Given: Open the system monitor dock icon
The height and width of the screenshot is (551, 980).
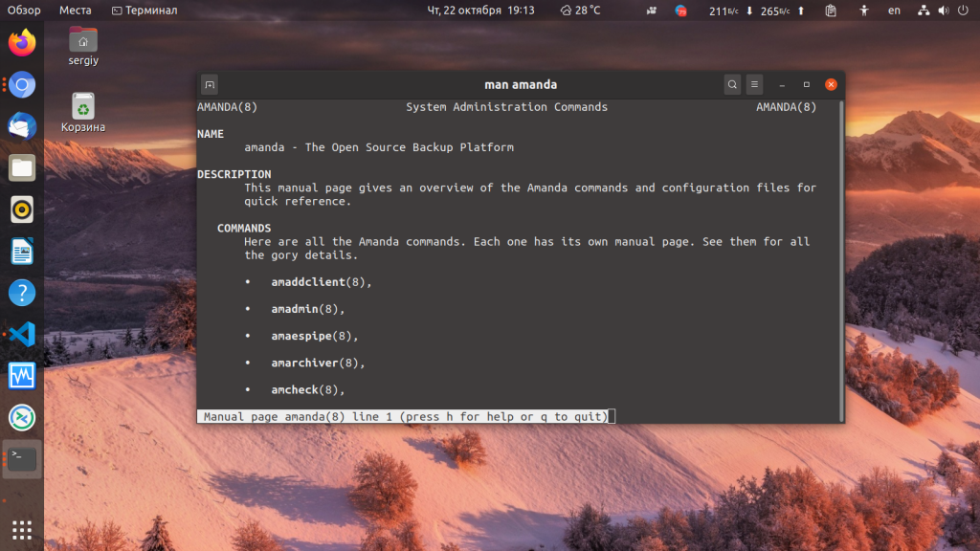Looking at the screenshot, I should click(x=22, y=376).
